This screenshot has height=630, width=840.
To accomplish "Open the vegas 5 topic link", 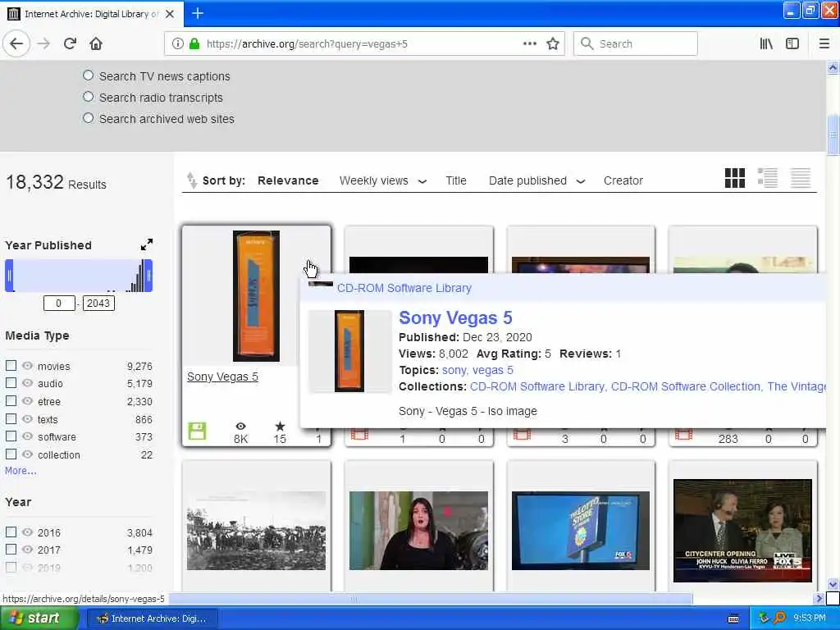I will pyautogui.click(x=493, y=370).
